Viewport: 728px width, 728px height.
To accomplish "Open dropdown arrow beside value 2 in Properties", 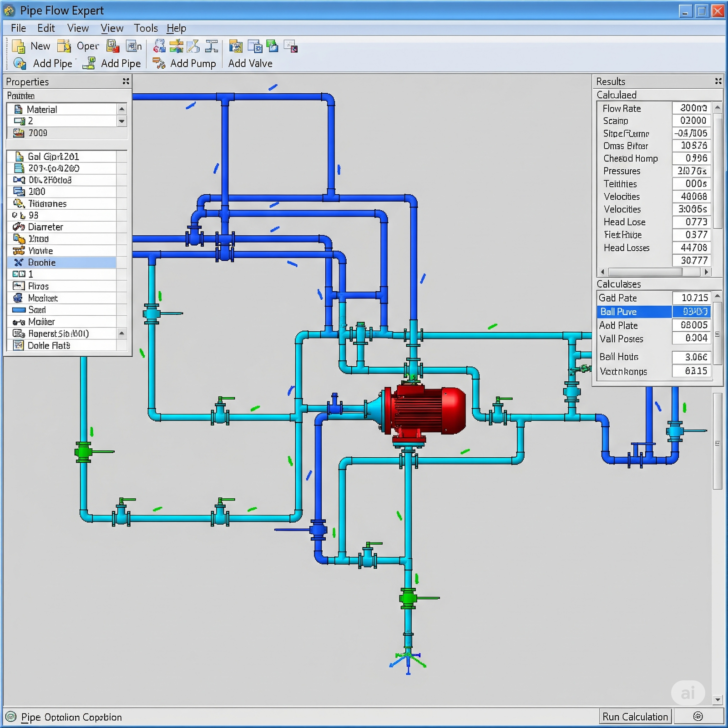I will [121, 121].
